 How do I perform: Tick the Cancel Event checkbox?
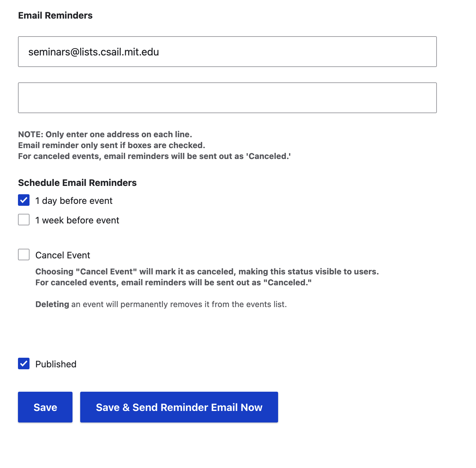pyautogui.click(x=24, y=255)
